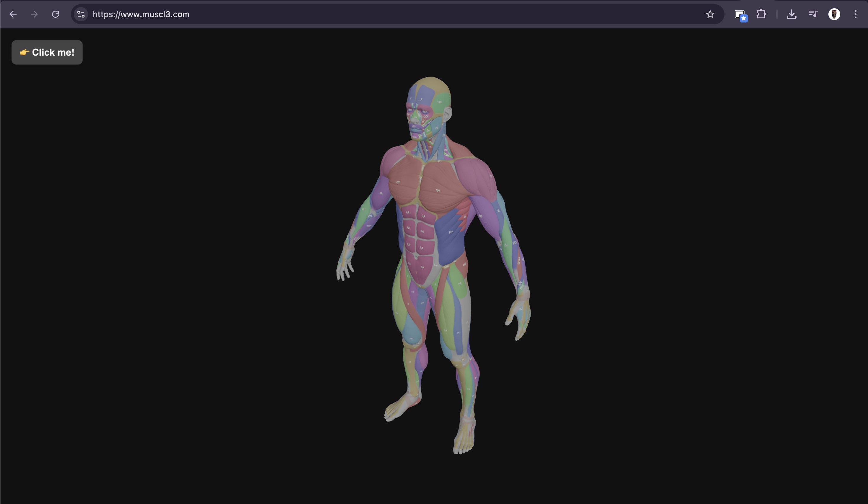Screen dimensions: 868x504
Task: Open the Downloads icon in the toolbar
Action: [791, 14]
